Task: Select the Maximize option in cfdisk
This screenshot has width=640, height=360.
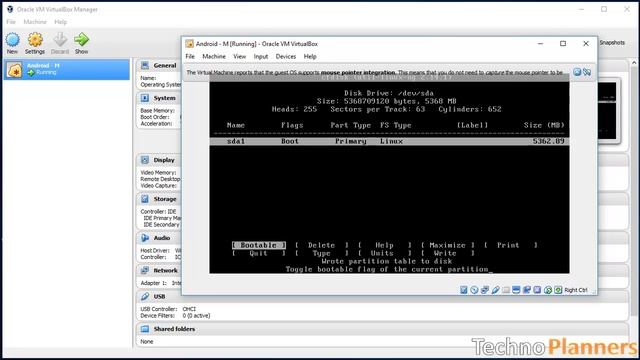Action: (x=447, y=245)
